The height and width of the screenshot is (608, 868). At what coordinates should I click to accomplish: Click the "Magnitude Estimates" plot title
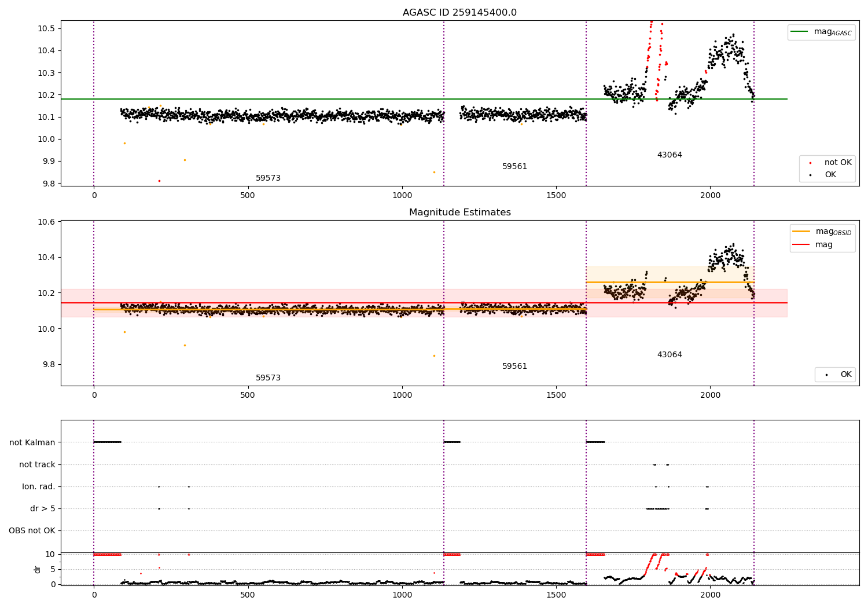pyautogui.click(x=459, y=213)
